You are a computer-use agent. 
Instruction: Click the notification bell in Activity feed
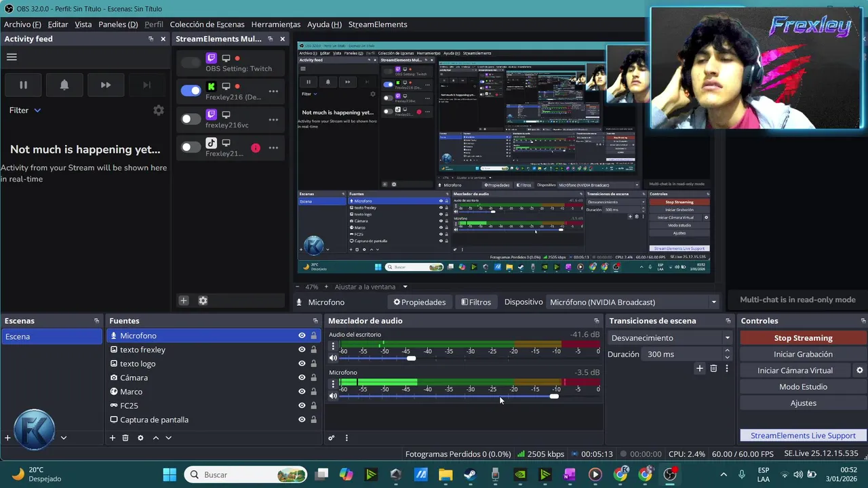pyautogui.click(x=64, y=85)
